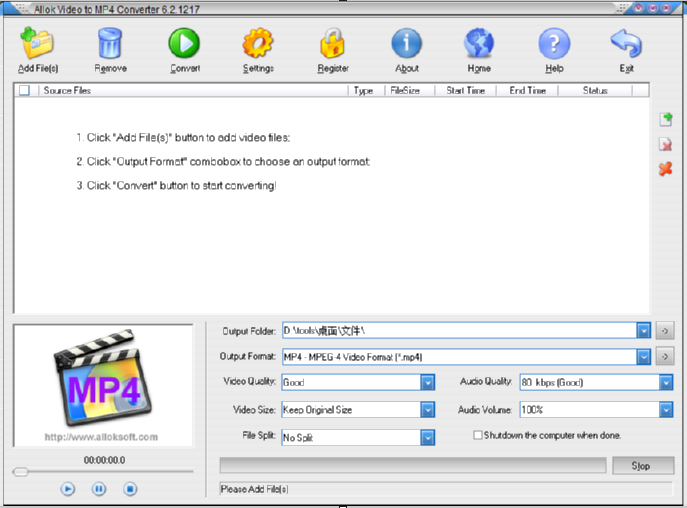Open Help with the question mark icon
This screenshot has height=508, width=687.
point(554,43)
